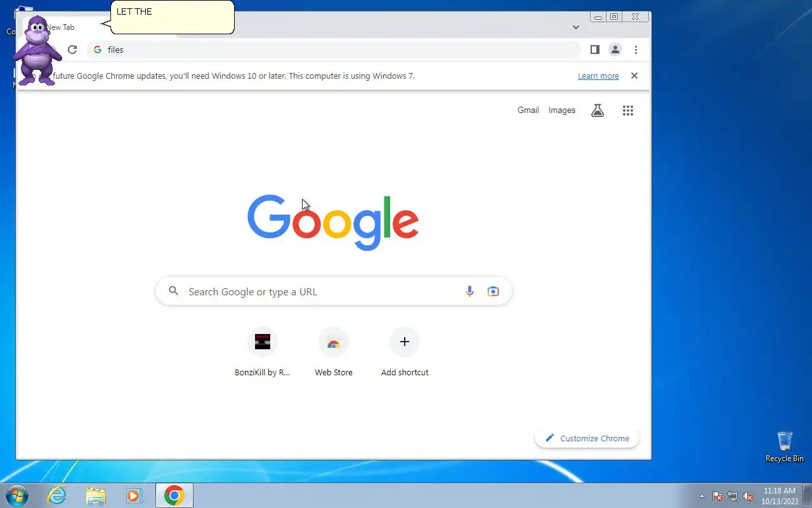
Task: Open the Google apps grid
Action: 628,110
